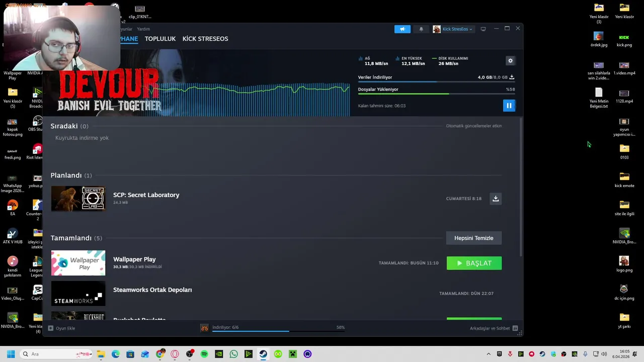Viewport: 644px width, 362px height.
Task: Click the Kalan tahmini süre text
Action: pyautogui.click(x=382, y=106)
